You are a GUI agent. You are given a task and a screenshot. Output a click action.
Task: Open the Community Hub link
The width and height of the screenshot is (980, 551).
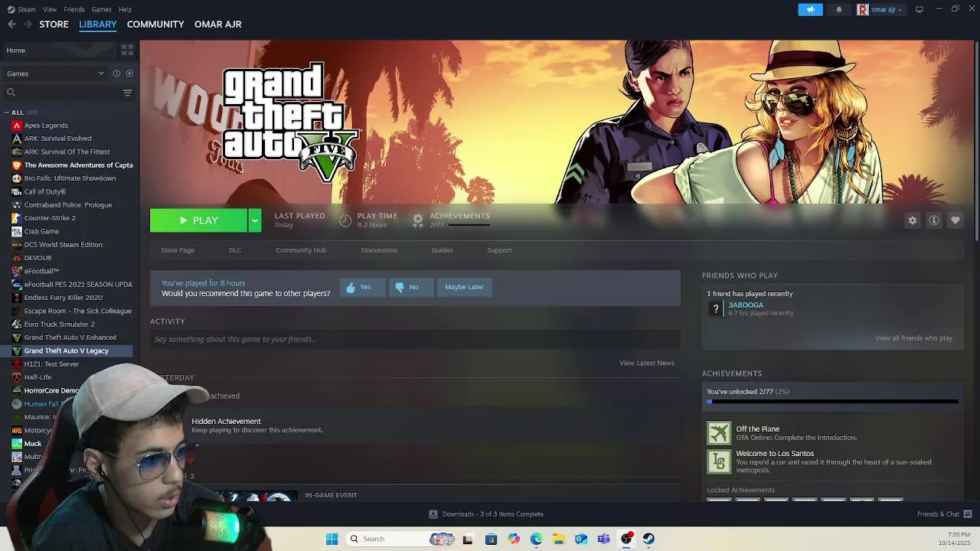301,250
